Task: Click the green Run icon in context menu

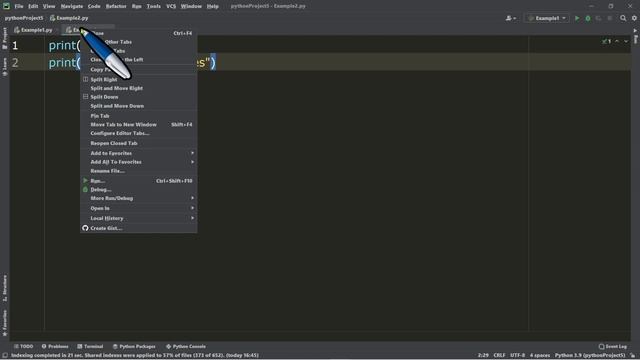Action: pyautogui.click(x=85, y=180)
